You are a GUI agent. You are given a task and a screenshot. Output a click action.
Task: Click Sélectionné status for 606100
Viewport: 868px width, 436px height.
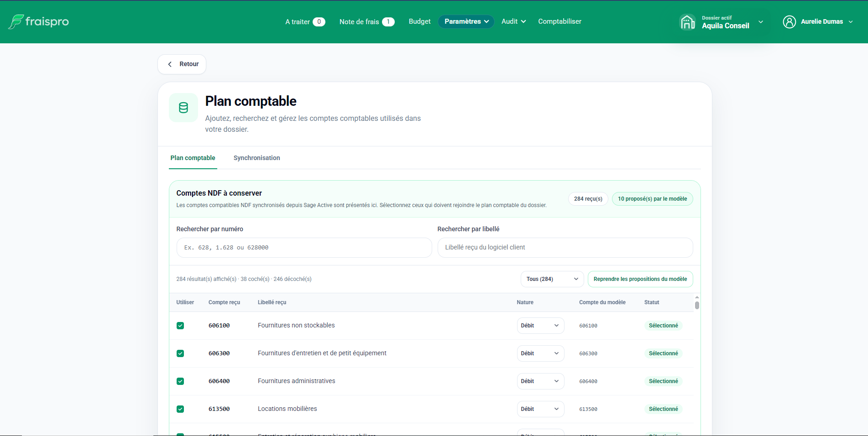[x=663, y=326]
